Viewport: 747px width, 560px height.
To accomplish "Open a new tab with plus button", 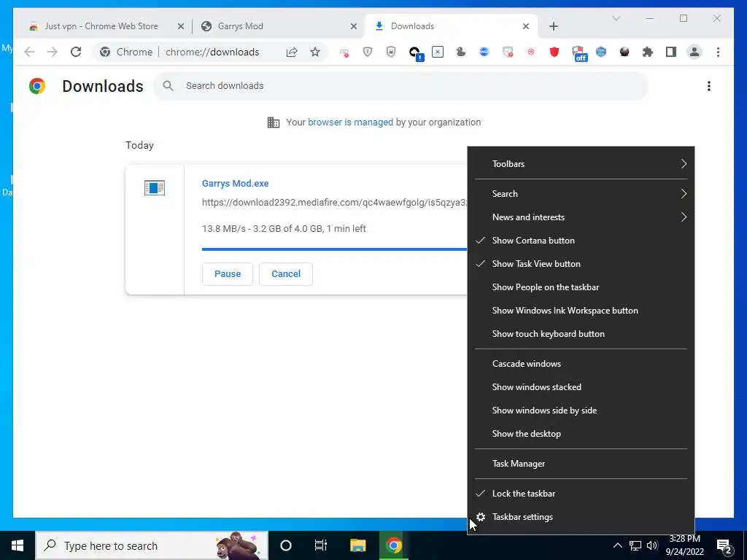I will [x=554, y=26].
